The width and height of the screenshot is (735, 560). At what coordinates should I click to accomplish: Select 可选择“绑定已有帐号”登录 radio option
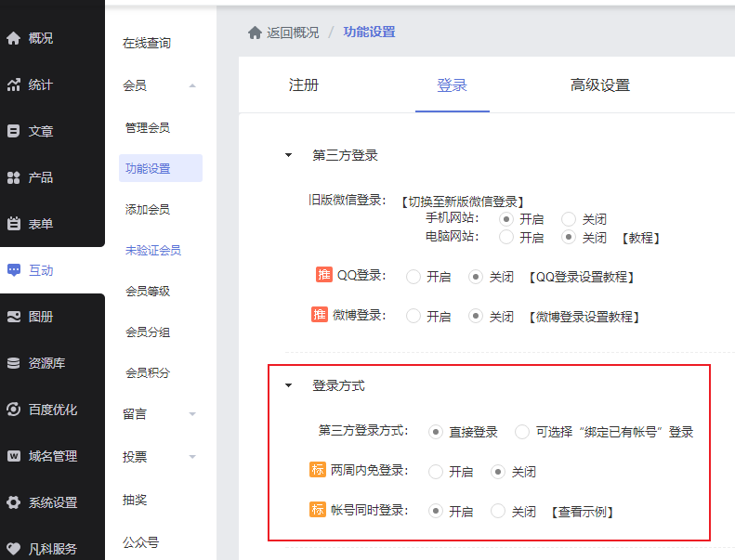522,432
